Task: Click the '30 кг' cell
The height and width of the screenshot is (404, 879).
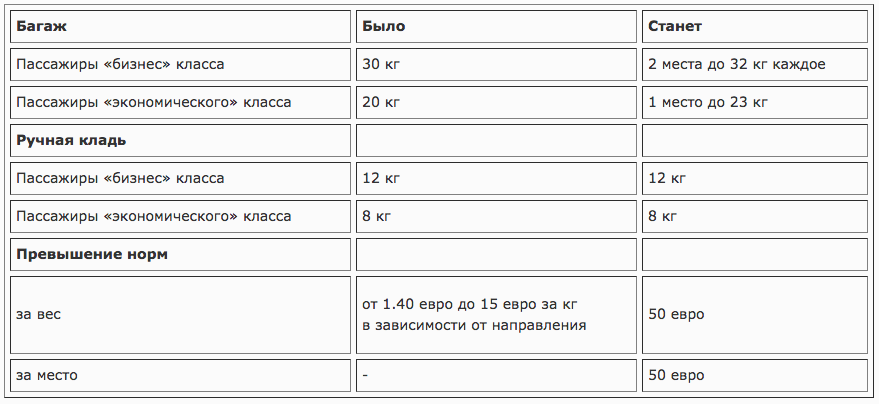Action: pos(496,64)
